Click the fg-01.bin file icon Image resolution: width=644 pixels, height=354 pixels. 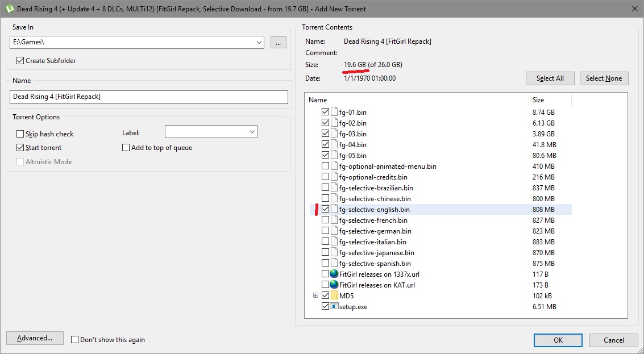tap(334, 112)
